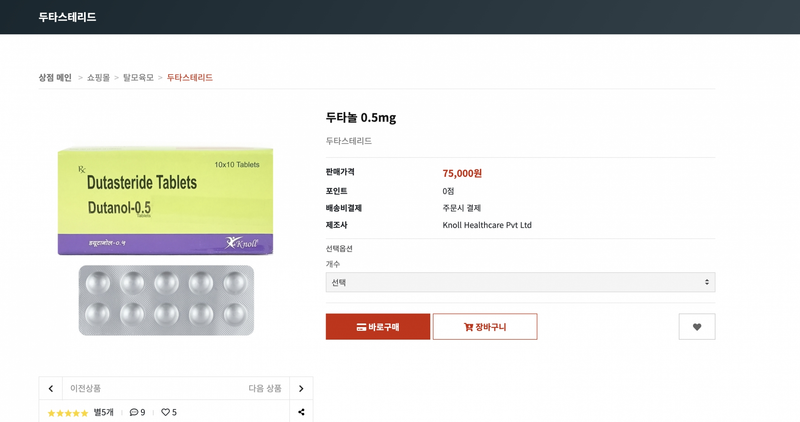Screen dimensions: 800x422
Task: Click the 이전상품 label
Action: tap(85, 388)
